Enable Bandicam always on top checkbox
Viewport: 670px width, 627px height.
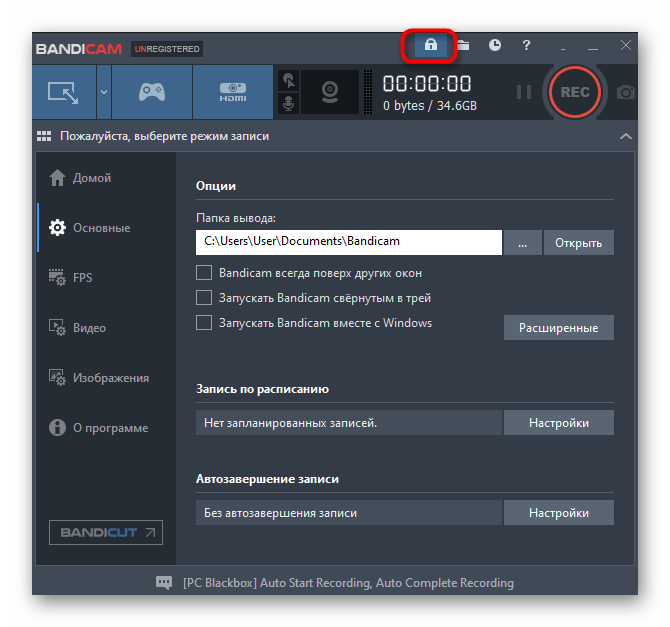click(204, 273)
